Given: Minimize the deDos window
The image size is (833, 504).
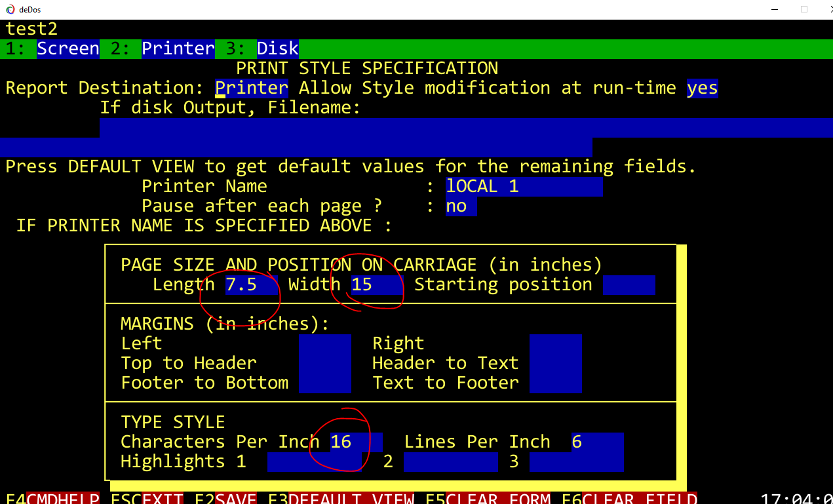Looking at the screenshot, I should (x=775, y=10).
